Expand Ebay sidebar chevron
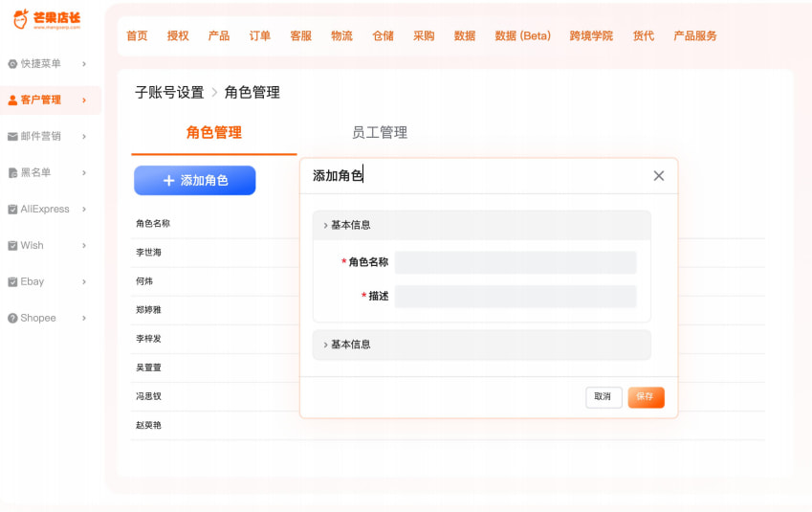 tap(84, 281)
